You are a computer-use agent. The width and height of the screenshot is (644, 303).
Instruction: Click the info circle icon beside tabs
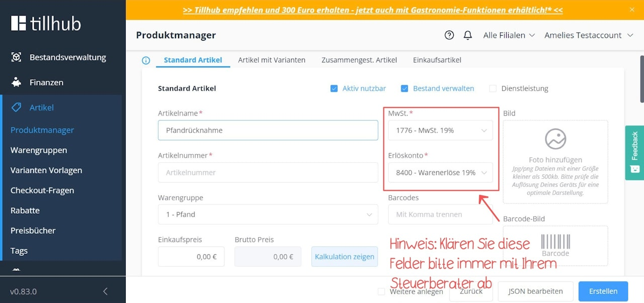146,60
